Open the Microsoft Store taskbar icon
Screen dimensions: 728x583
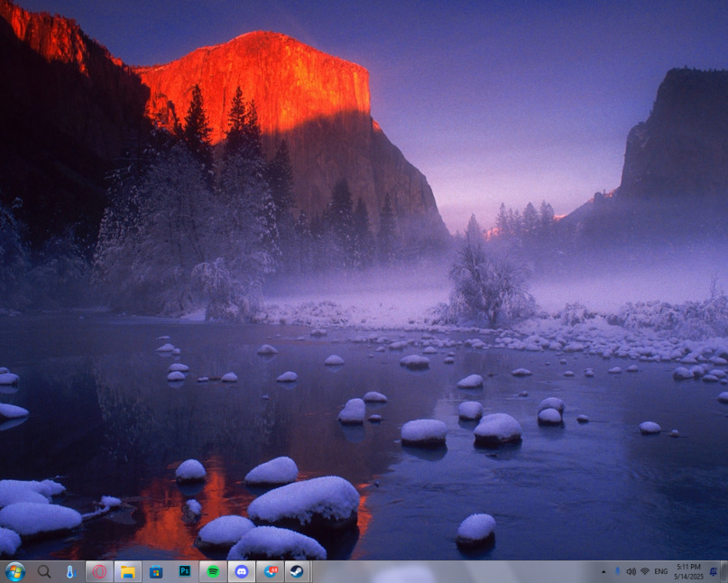[156, 571]
